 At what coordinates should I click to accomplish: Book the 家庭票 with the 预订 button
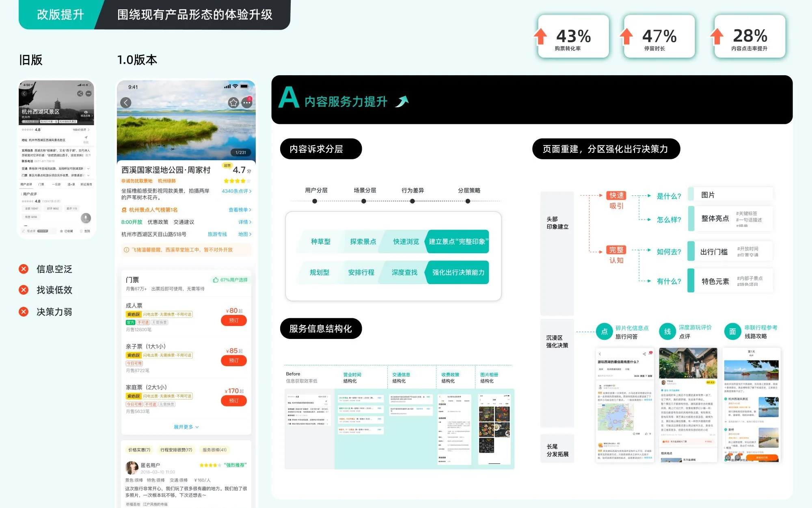[234, 401]
